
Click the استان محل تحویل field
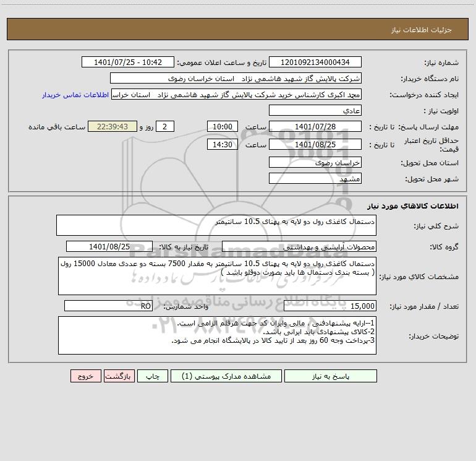315,162
